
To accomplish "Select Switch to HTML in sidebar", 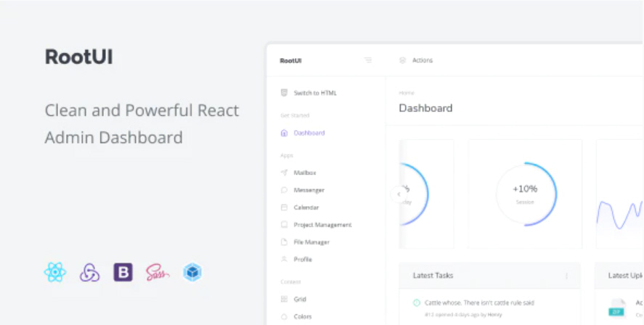I will click(x=315, y=93).
